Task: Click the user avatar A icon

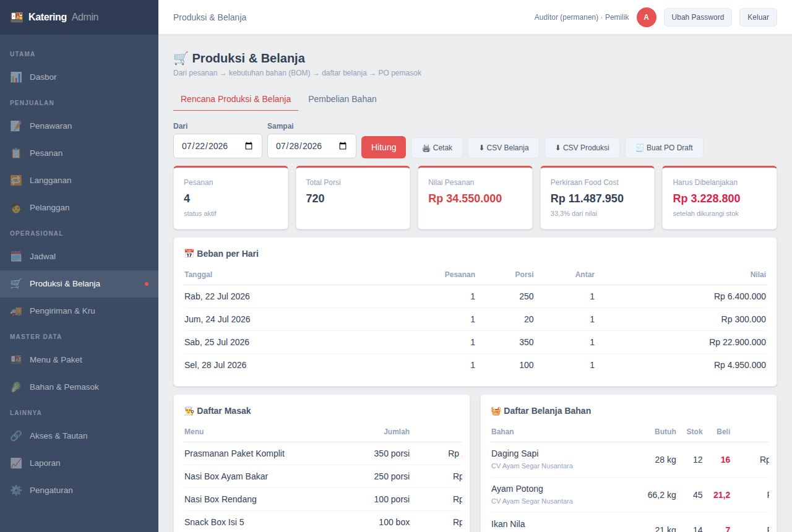Action: click(646, 17)
